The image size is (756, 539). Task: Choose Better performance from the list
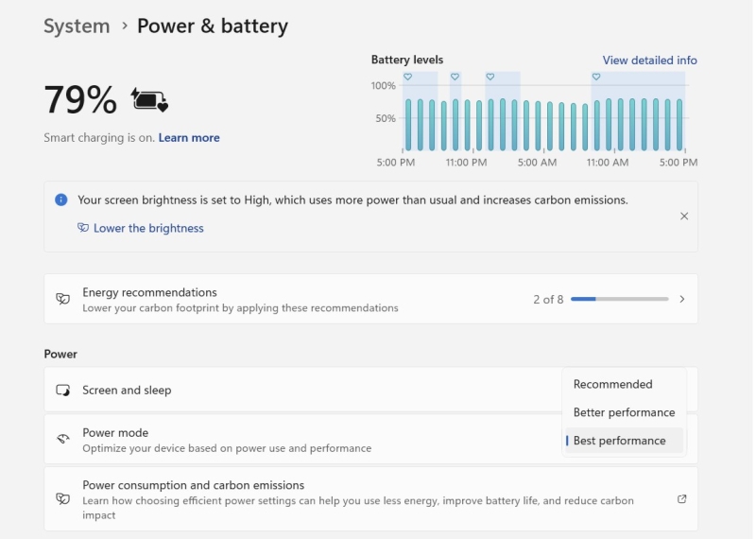624,412
